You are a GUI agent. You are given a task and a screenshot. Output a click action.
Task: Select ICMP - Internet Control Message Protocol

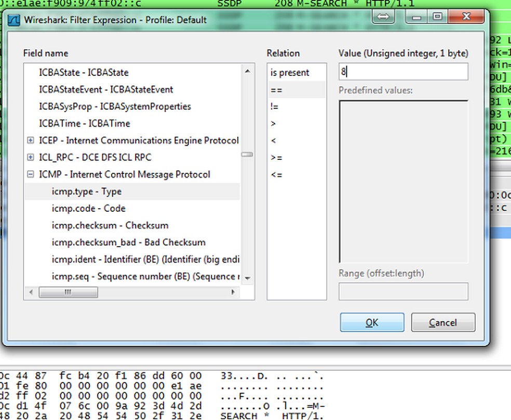point(125,174)
